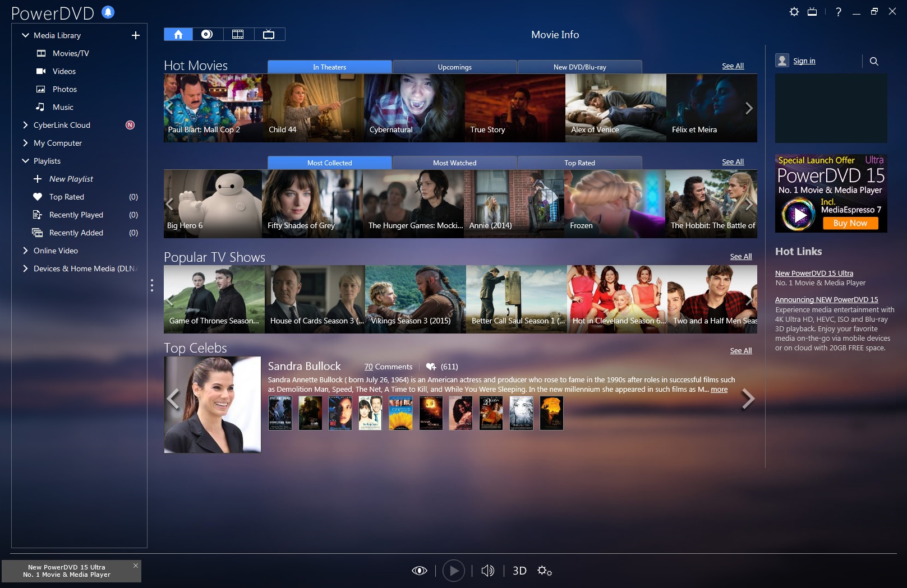Open player settings gear in bottom bar
The height and width of the screenshot is (588, 907).
[x=545, y=571]
